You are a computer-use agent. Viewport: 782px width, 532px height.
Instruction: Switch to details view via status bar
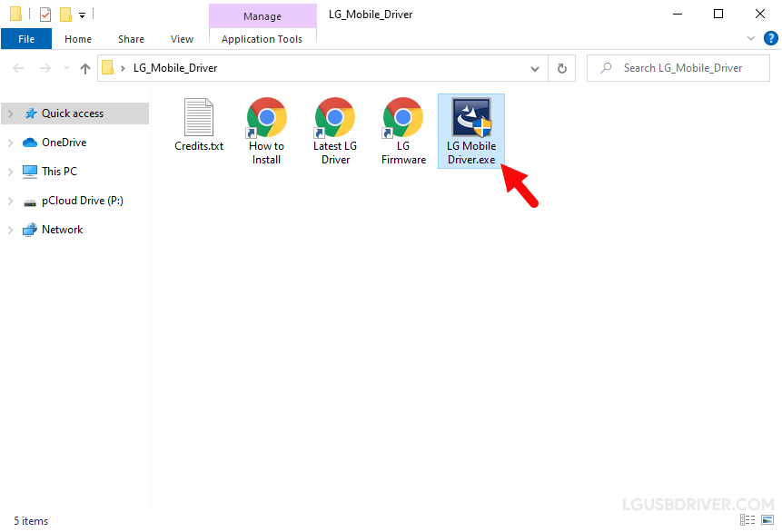[747, 520]
